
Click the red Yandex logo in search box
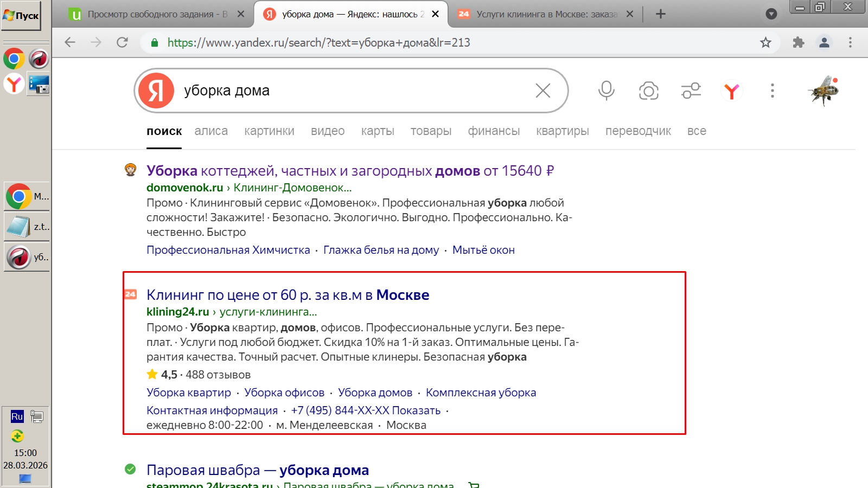(156, 91)
